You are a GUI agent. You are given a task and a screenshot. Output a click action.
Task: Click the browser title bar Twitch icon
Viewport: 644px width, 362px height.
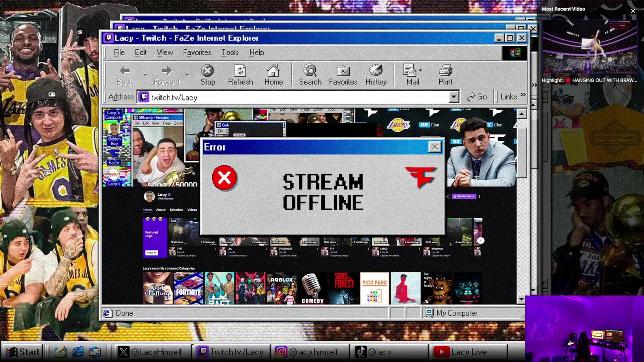pos(108,38)
